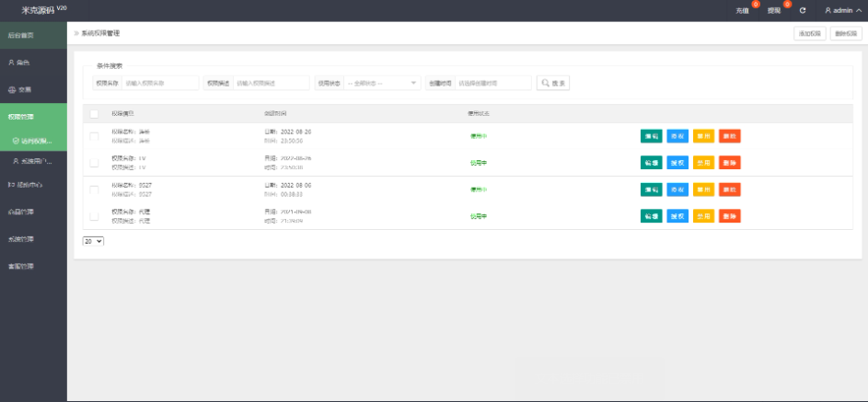Click green 编辑 button for the 0527 row
The image size is (868, 402).
tap(652, 190)
